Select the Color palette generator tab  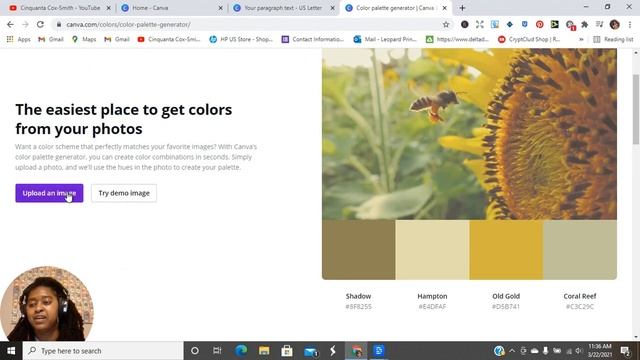(x=395, y=8)
